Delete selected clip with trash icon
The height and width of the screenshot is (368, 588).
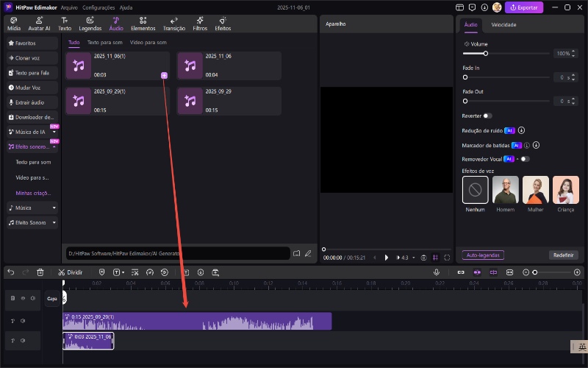[40, 272]
